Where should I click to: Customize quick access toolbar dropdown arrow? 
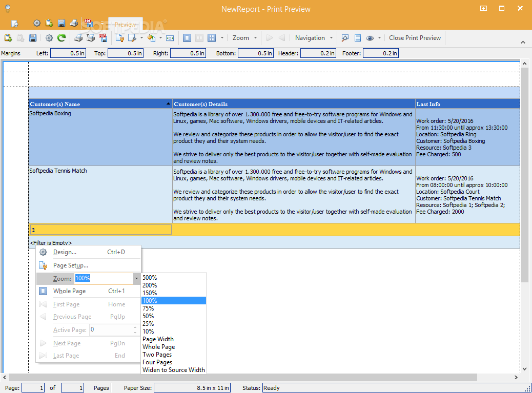(102, 24)
